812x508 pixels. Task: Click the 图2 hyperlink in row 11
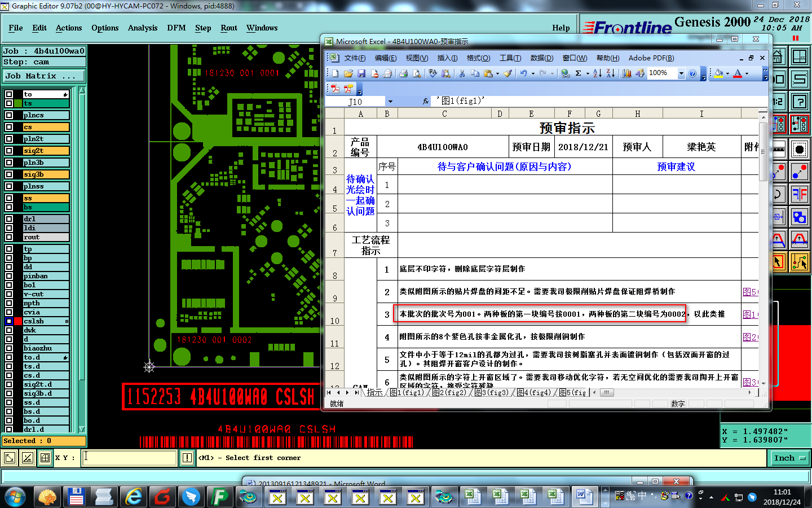pos(750,337)
